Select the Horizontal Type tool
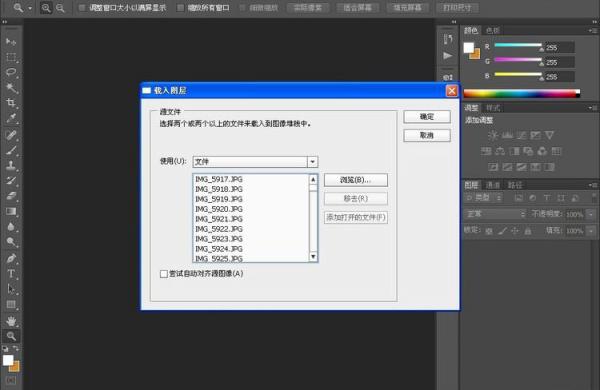This screenshot has width=600, height=390. coord(11,274)
